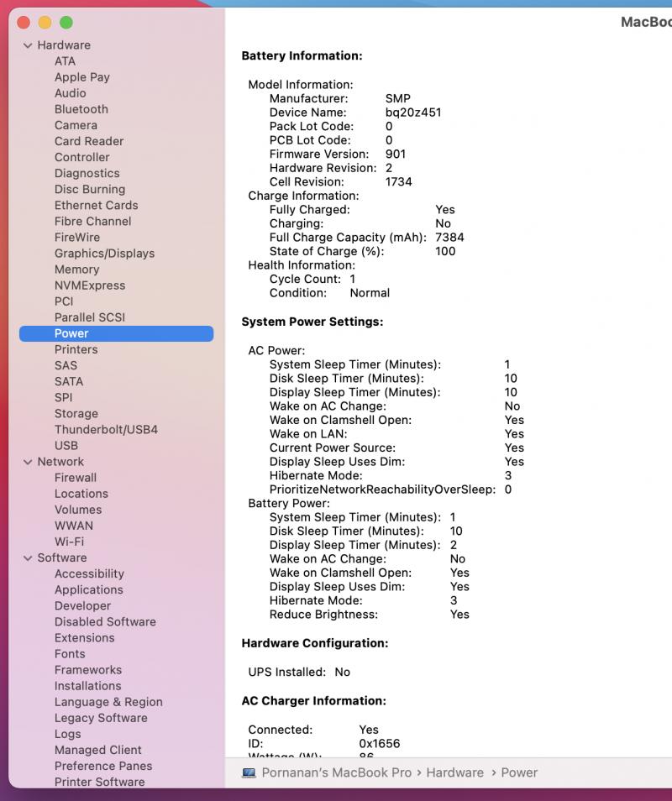Open Diagnostics in the sidebar

(x=87, y=173)
